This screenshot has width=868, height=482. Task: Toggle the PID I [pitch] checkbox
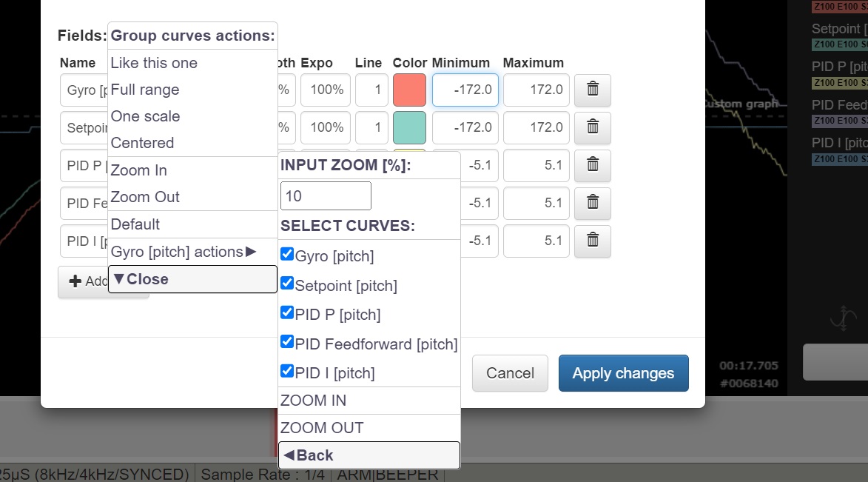point(288,372)
